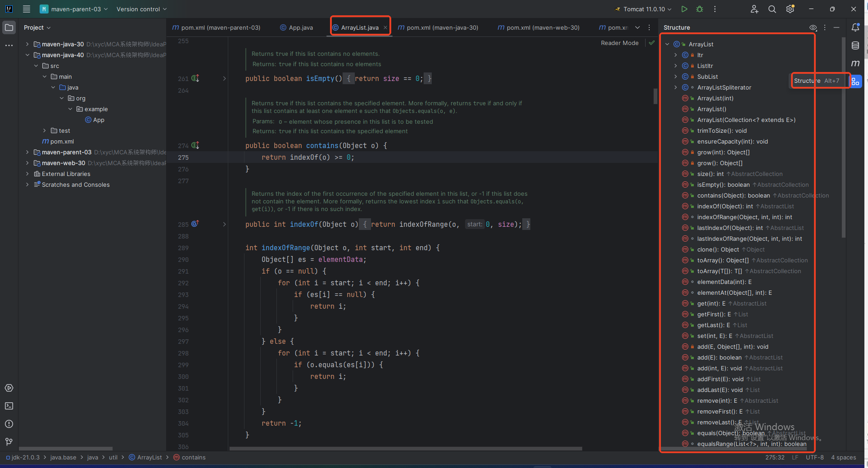The height and width of the screenshot is (468, 868).
Task: Change UTF-8 file encoding
Action: pos(814,457)
